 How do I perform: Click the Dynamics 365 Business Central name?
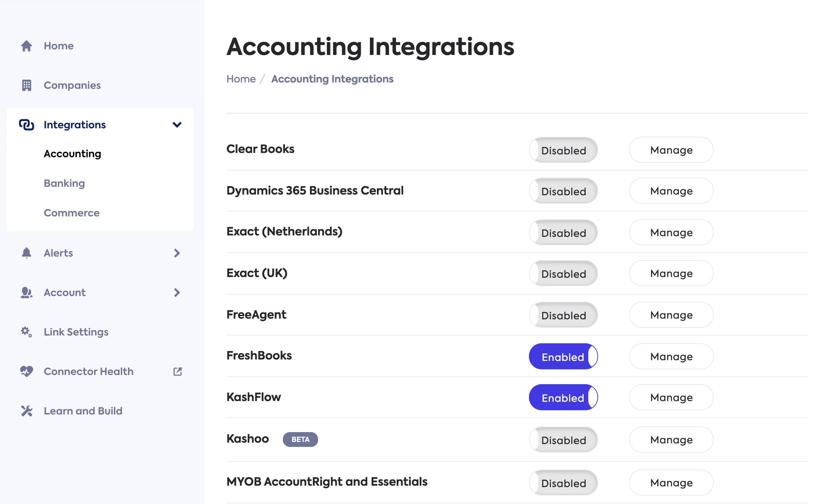315,191
